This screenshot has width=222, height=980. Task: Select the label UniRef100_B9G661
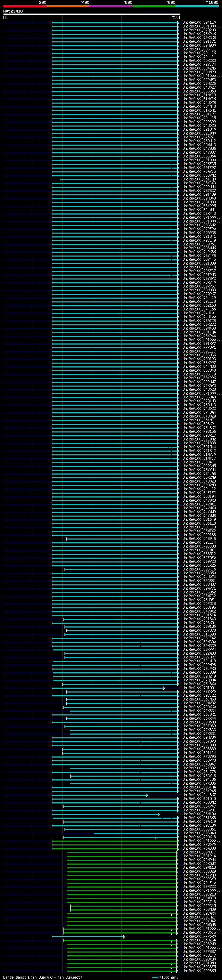click(x=199, y=581)
